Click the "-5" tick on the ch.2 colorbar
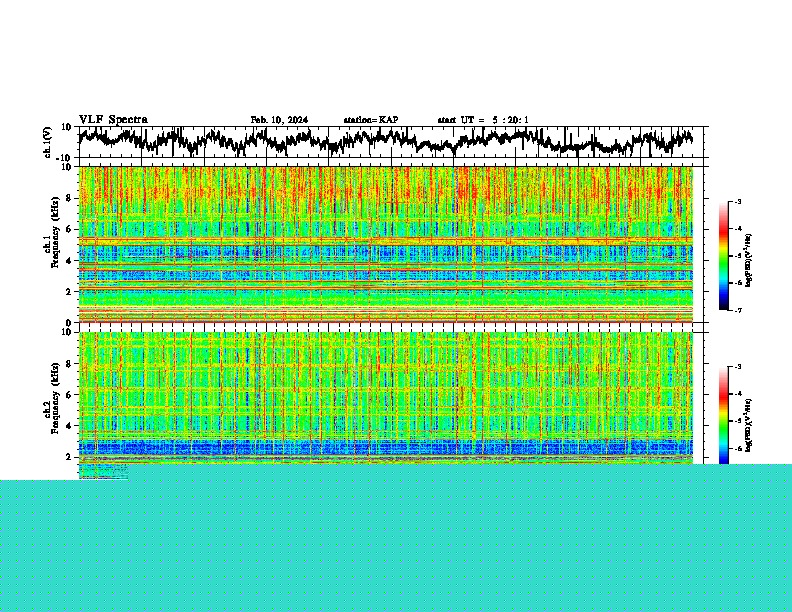The height and width of the screenshot is (612, 792). click(738, 421)
